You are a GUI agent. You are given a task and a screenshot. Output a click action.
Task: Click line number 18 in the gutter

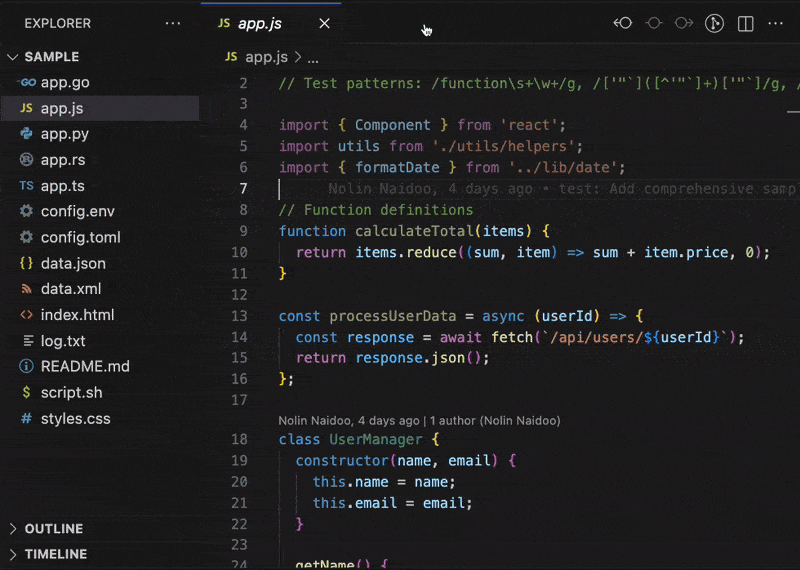tap(239, 439)
